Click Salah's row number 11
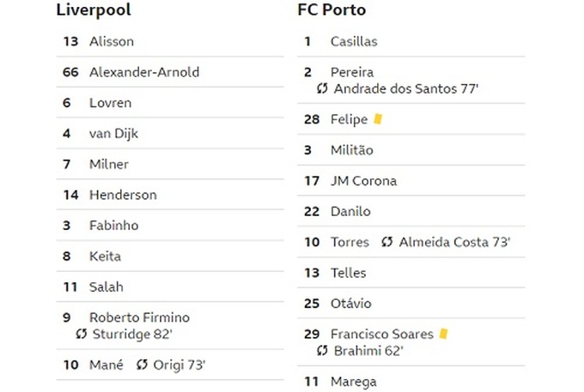 pos(70,287)
